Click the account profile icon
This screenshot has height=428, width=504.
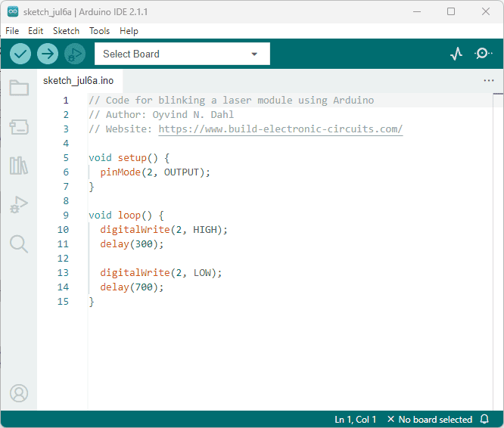pyautogui.click(x=19, y=393)
